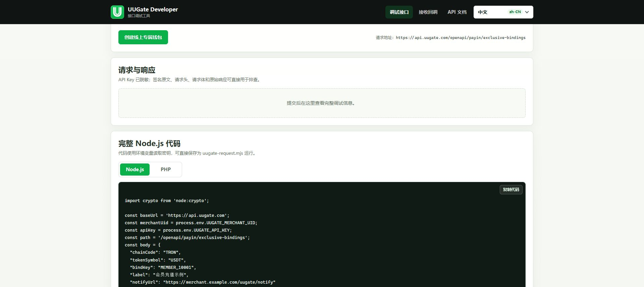644x287 pixels.
Task: Click the const path code line
Action: click(x=187, y=238)
